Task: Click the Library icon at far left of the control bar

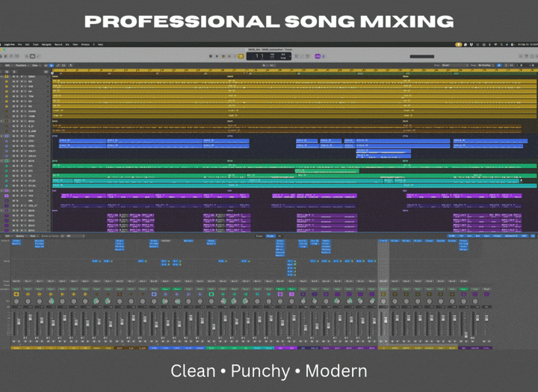Action: click(x=1, y=56)
